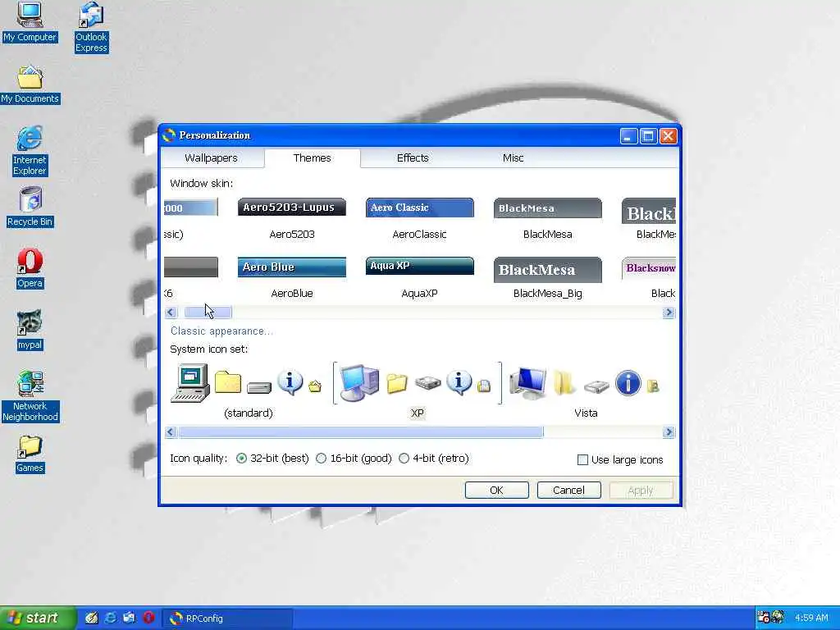Switch to the Misc tab
This screenshot has height=630, width=840.
pos(514,158)
